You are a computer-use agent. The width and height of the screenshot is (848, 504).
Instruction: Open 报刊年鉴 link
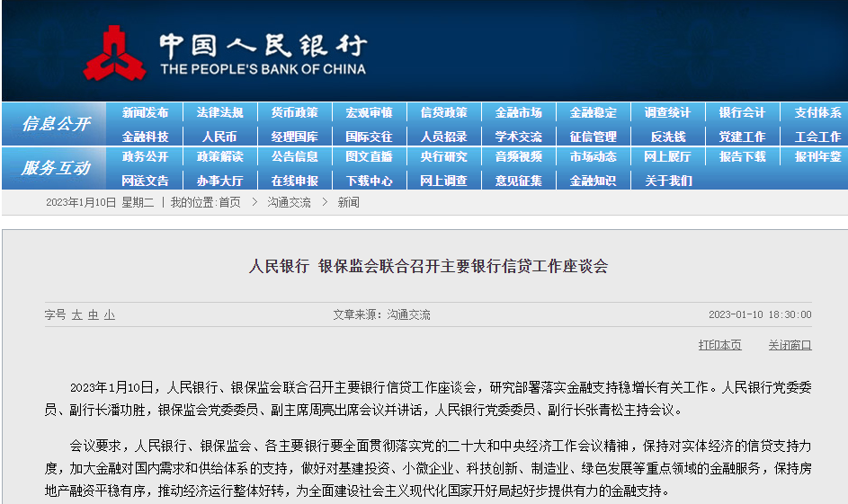[x=817, y=156]
